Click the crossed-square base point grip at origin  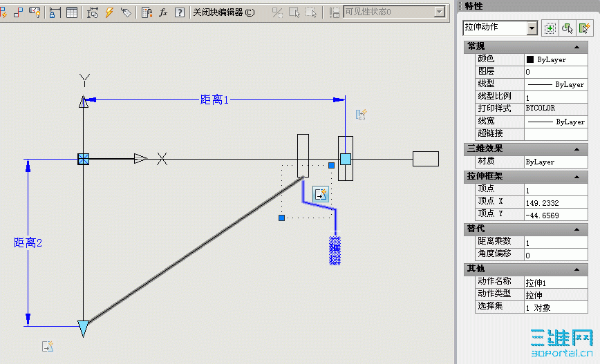point(84,159)
